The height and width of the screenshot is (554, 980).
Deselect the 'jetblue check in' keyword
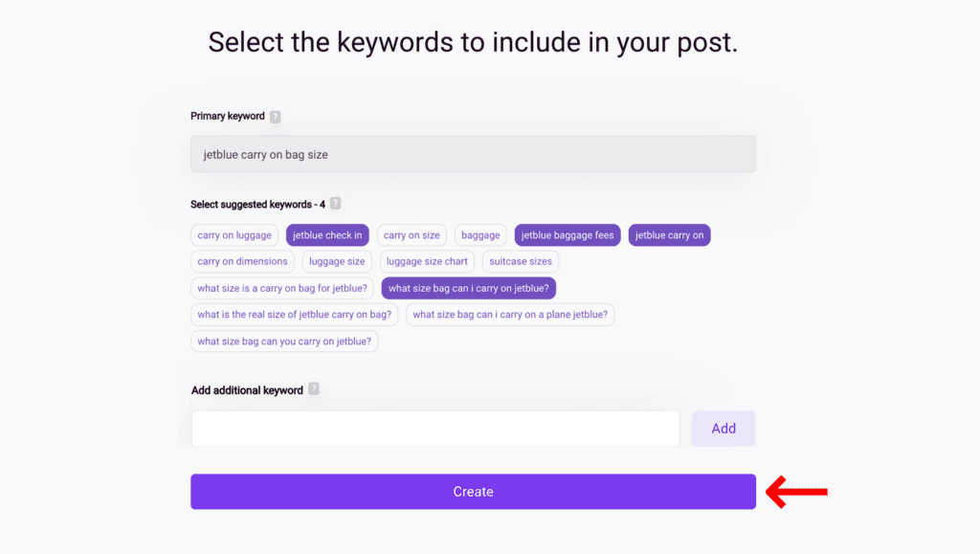coord(327,235)
